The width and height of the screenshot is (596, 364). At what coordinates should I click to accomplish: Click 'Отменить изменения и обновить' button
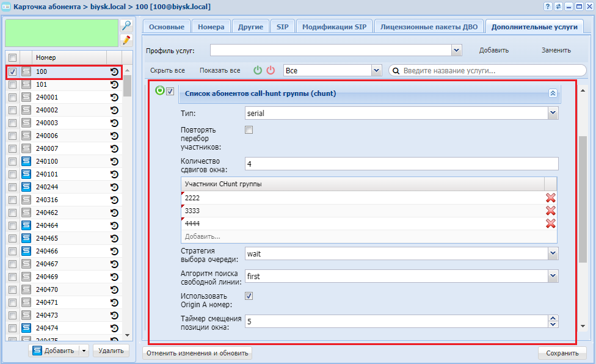click(x=197, y=353)
